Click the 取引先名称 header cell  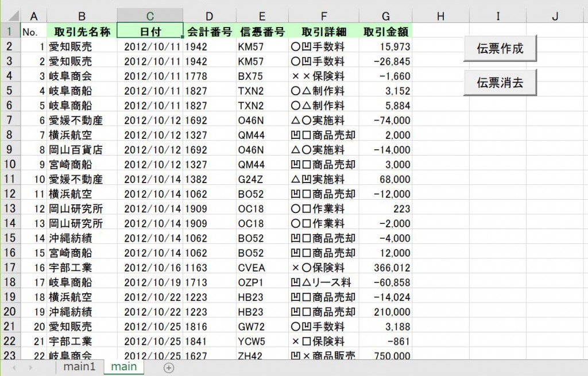coord(82,32)
